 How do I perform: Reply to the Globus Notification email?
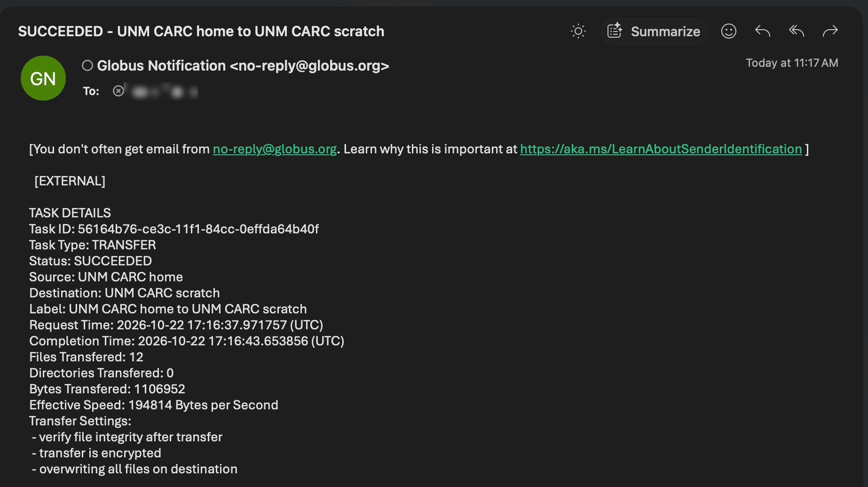coord(762,32)
